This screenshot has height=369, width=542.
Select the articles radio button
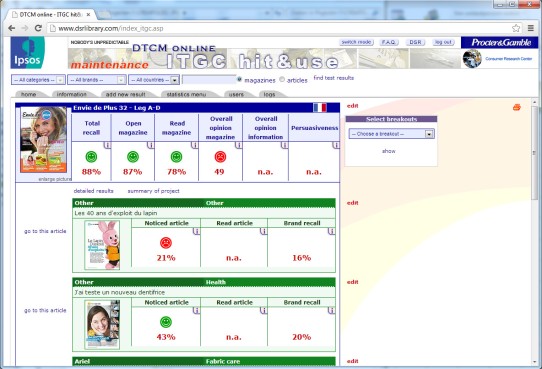pyautogui.click(x=282, y=79)
